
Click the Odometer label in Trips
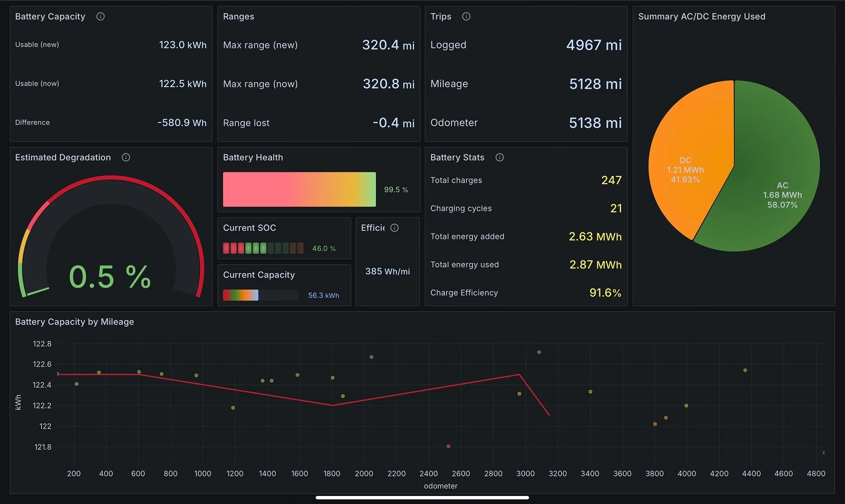pyautogui.click(x=454, y=123)
